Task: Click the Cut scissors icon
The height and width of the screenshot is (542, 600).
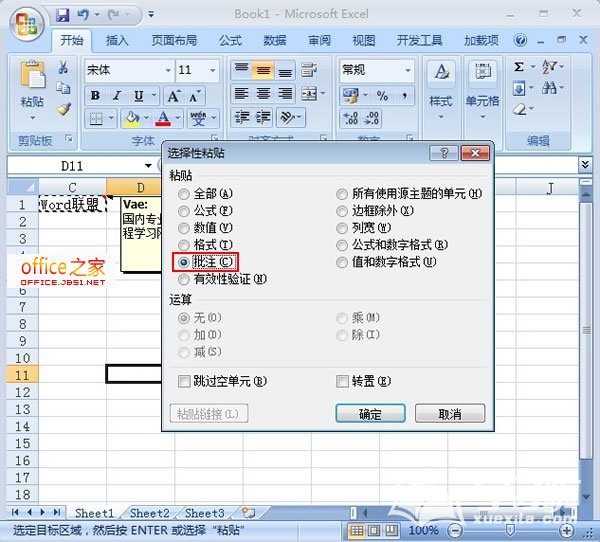Action: (63, 68)
